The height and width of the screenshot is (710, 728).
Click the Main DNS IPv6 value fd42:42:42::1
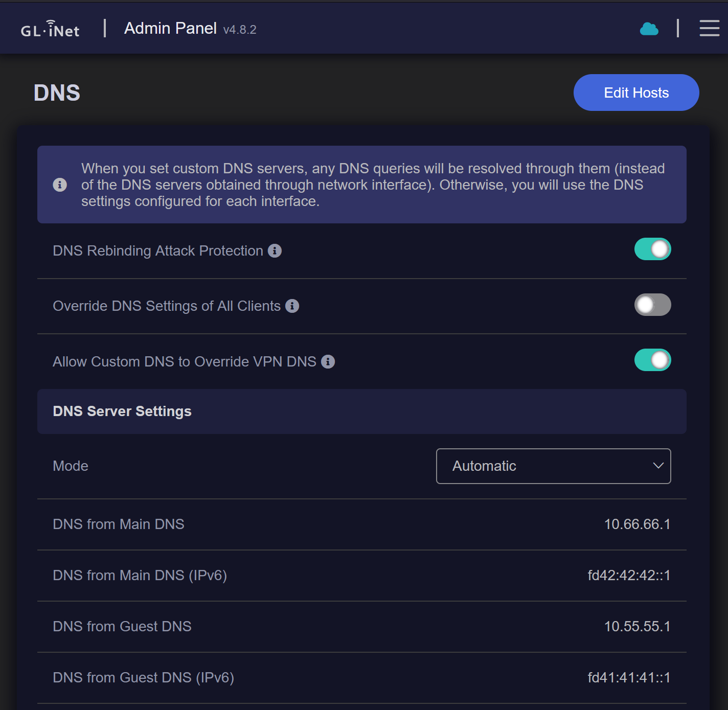point(629,576)
